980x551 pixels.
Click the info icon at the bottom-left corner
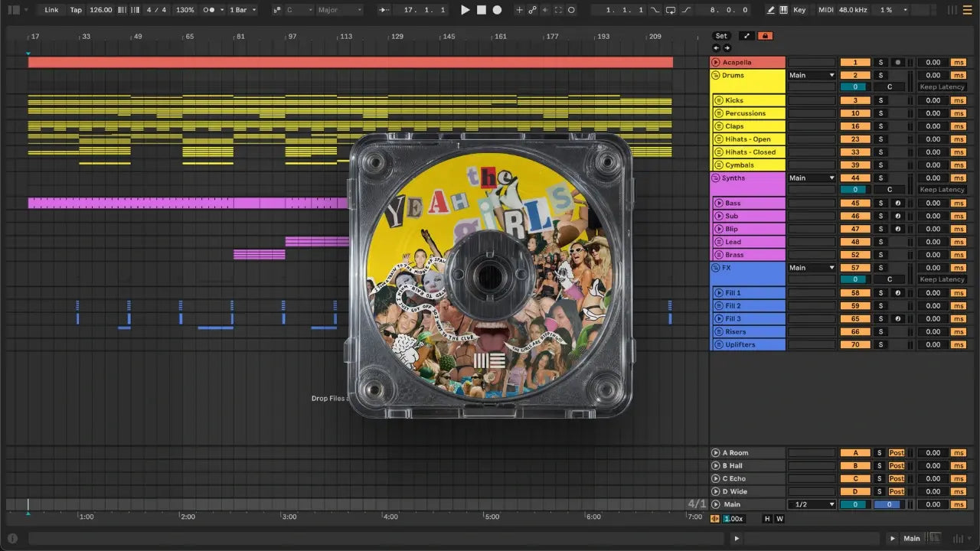click(x=12, y=538)
